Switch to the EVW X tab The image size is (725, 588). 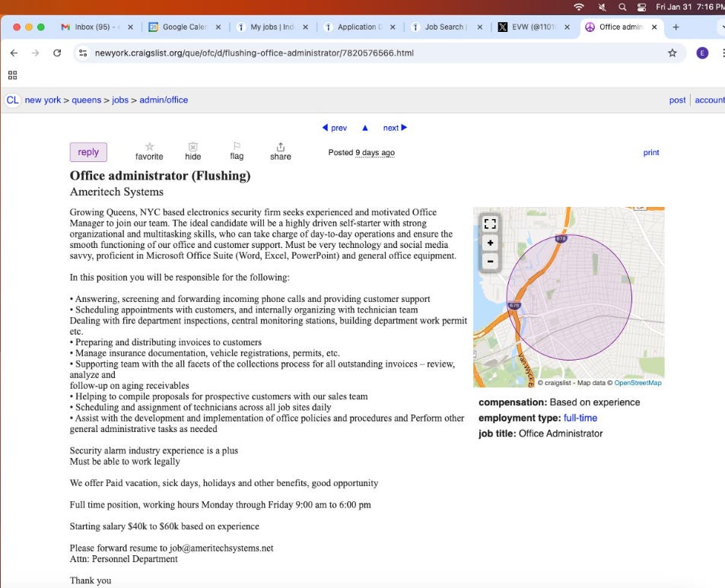(533, 27)
